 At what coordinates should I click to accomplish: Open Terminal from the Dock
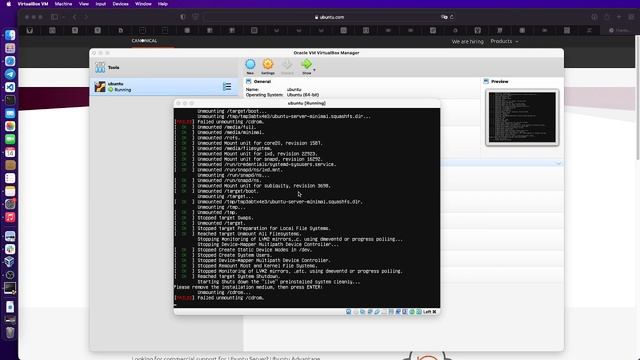pyautogui.click(x=10, y=100)
